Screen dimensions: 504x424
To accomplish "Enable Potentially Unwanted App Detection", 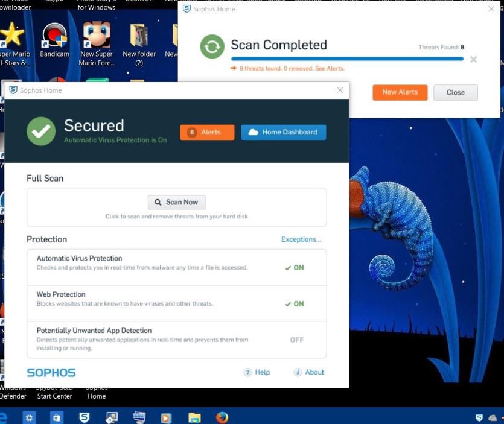I will 297,340.
